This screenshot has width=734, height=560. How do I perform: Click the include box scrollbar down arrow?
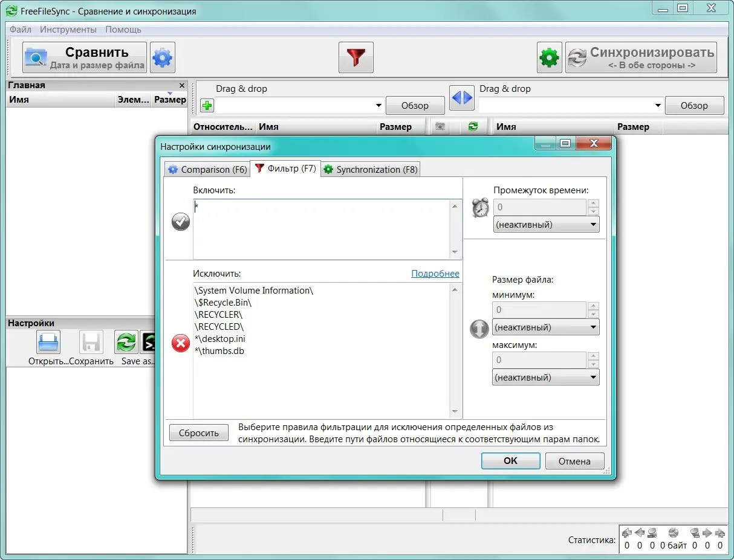tap(455, 253)
